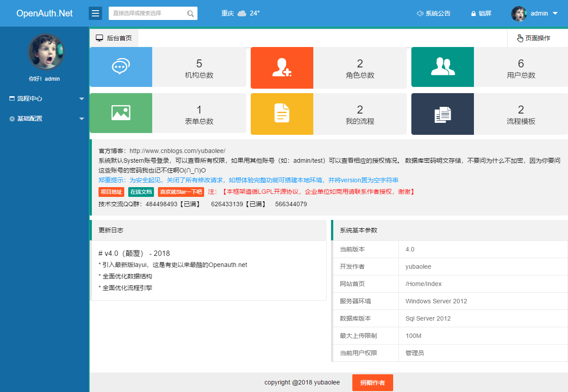Click the 24° temperature reading

[x=255, y=13]
